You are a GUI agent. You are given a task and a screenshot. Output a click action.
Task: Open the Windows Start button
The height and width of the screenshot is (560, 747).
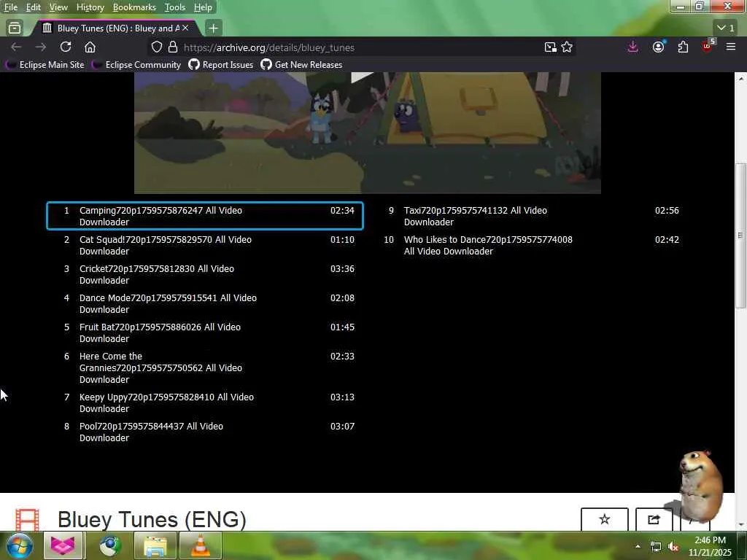click(20, 545)
